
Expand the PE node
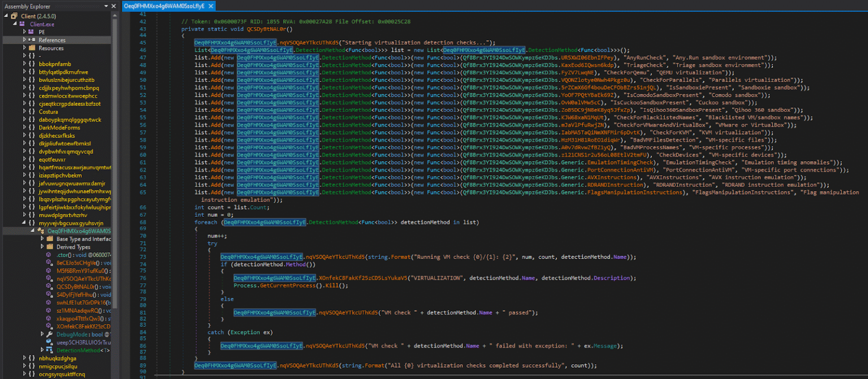(x=24, y=32)
